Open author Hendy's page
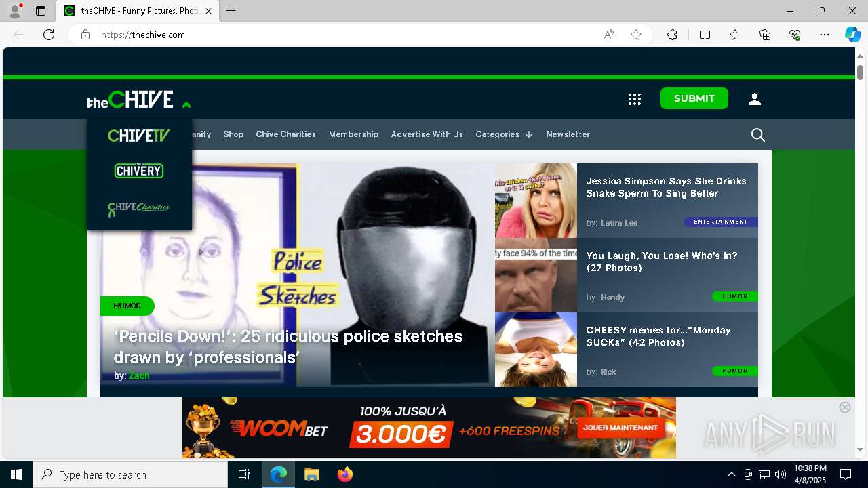The width and height of the screenshot is (868, 488). coord(613,298)
